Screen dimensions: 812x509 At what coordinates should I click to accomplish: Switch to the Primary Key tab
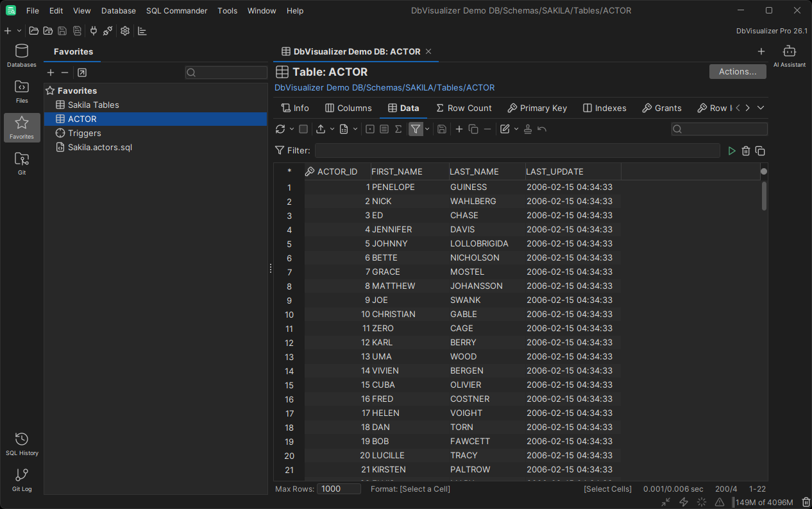(537, 108)
